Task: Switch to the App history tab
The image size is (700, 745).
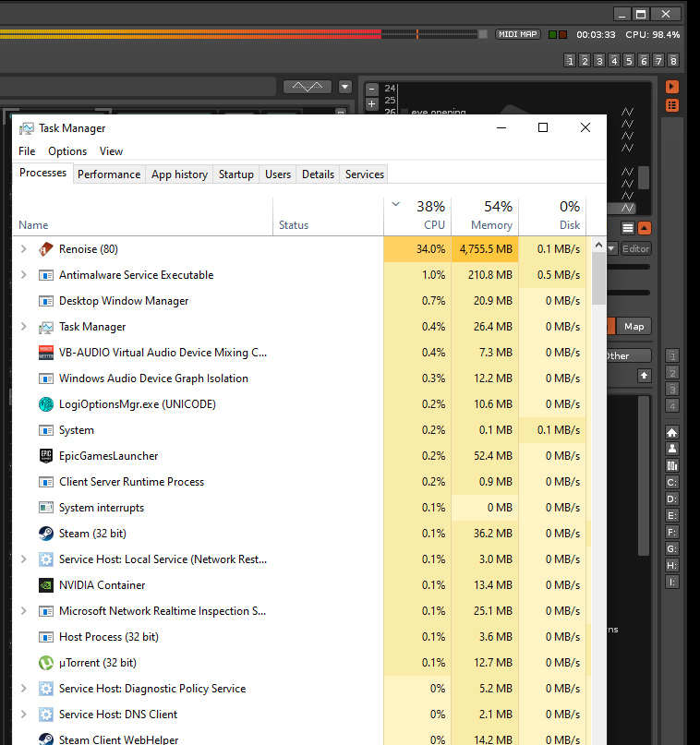Action: pyautogui.click(x=180, y=174)
